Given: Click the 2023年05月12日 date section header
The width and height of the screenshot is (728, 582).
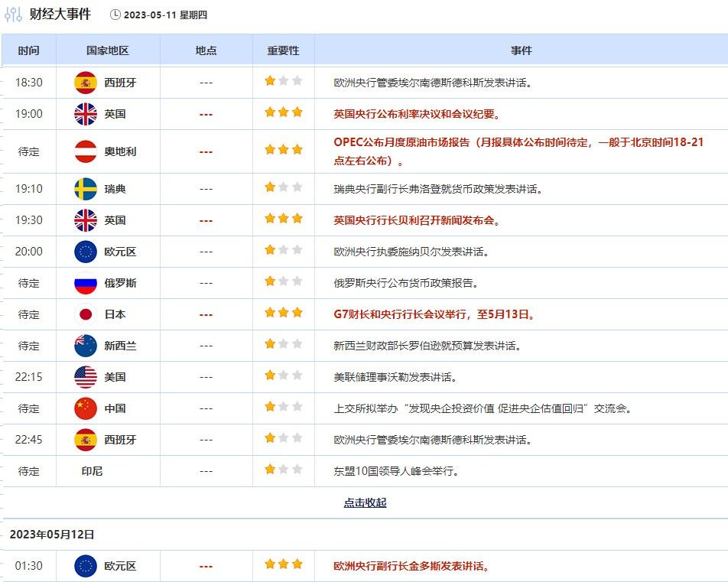Looking at the screenshot, I should (x=52, y=535).
